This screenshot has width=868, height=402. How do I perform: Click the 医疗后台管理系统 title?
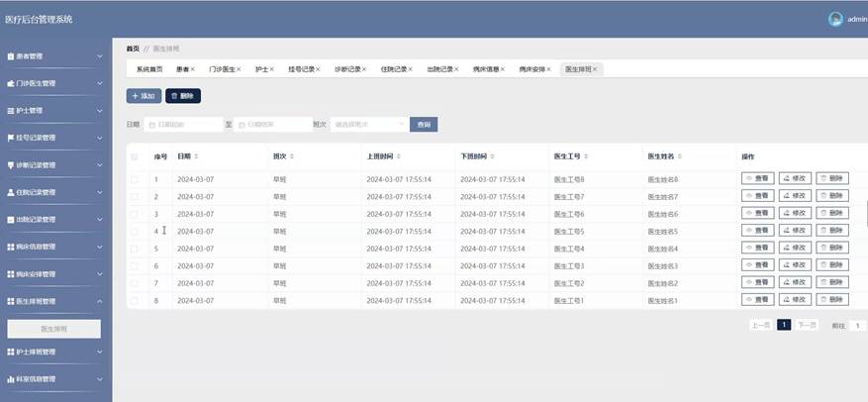pyautogui.click(x=39, y=20)
